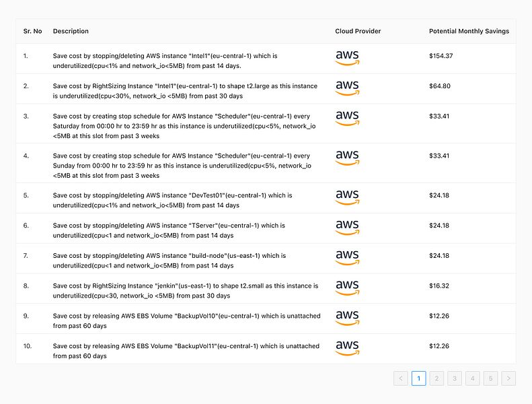Screen dimensions: 532x404
Task: Open the Scheduler Sunday stop schedule description
Action: click(x=182, y=166)
